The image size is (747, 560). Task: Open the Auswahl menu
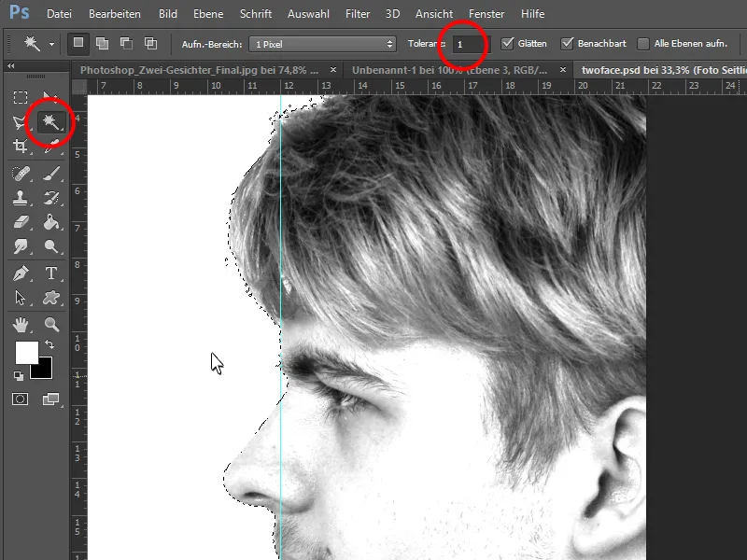click(308, 14)
